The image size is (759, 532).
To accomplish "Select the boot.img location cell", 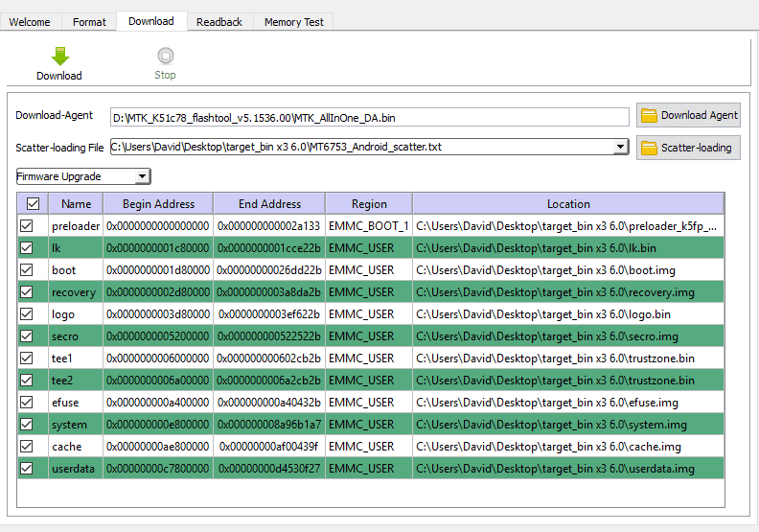I will (568, 270).
